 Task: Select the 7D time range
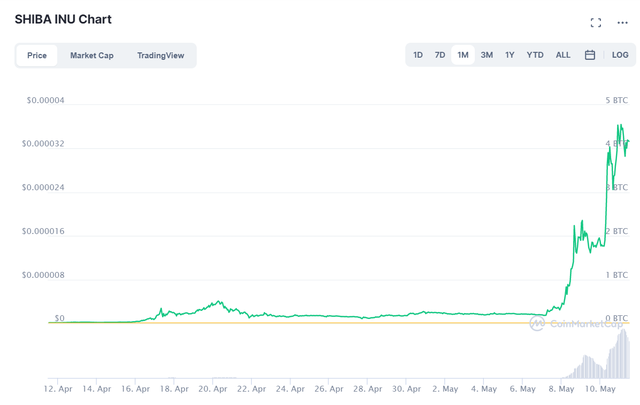click(440, 55)
